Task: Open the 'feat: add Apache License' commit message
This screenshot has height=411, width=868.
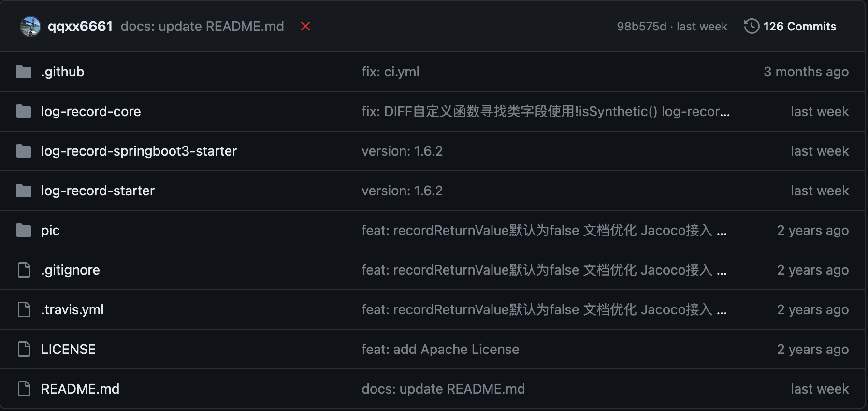Action: [x=440, y=349]
